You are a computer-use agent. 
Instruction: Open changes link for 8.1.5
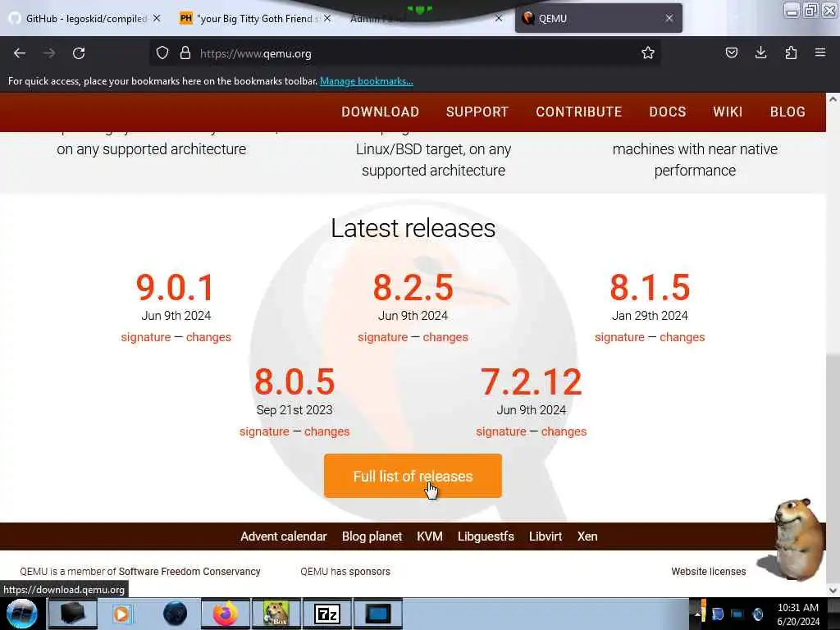tap(682, 337)
